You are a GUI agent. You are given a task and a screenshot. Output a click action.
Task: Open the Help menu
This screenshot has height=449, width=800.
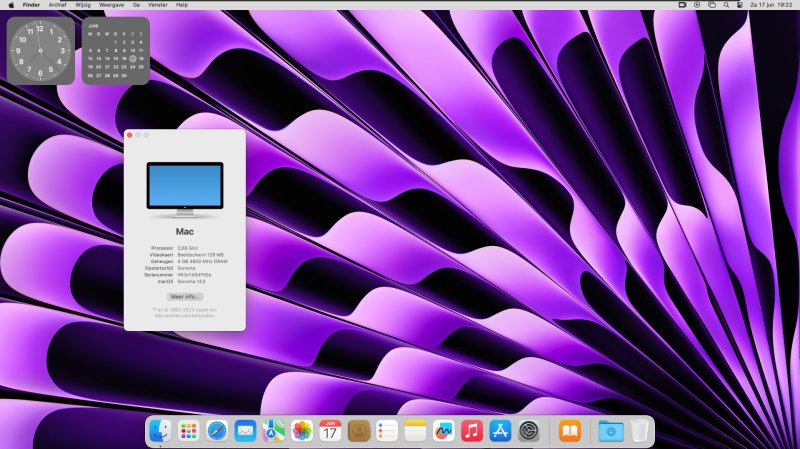click(x=182, y=5)
